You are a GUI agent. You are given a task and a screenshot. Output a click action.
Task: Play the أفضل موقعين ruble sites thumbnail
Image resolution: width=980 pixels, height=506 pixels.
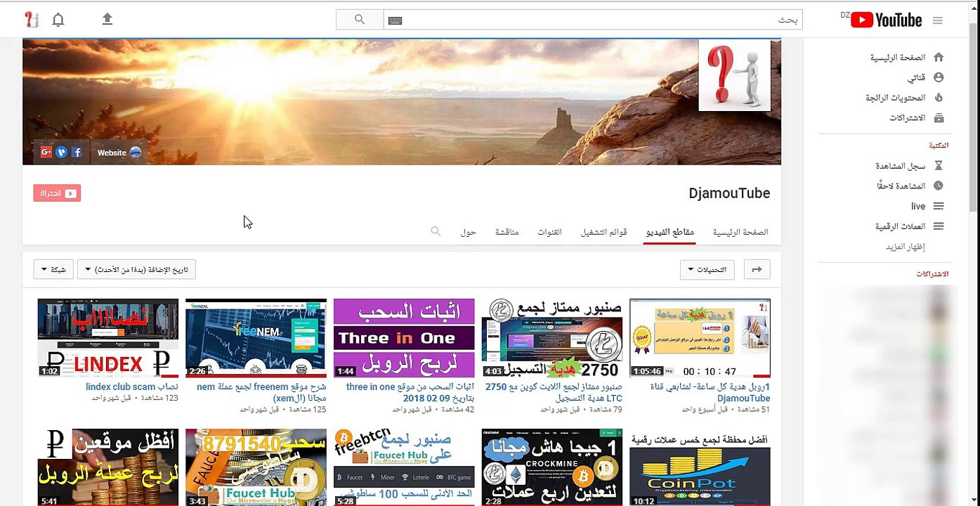[x=108, y=467]
